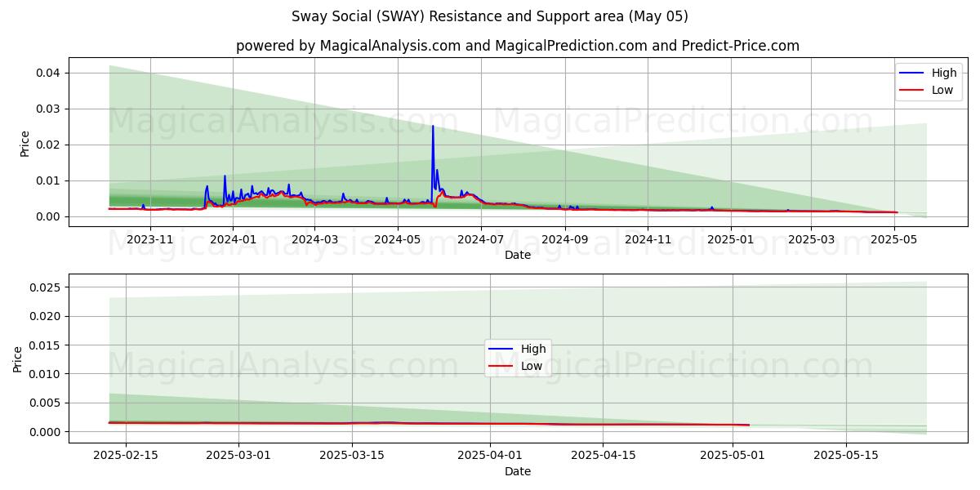Image resolution: width=980 pixels, height=490 pixels.
Task: Click the top chart x-axis label '2023-11'
Action: pyautogui.click(x=152, y=239)
